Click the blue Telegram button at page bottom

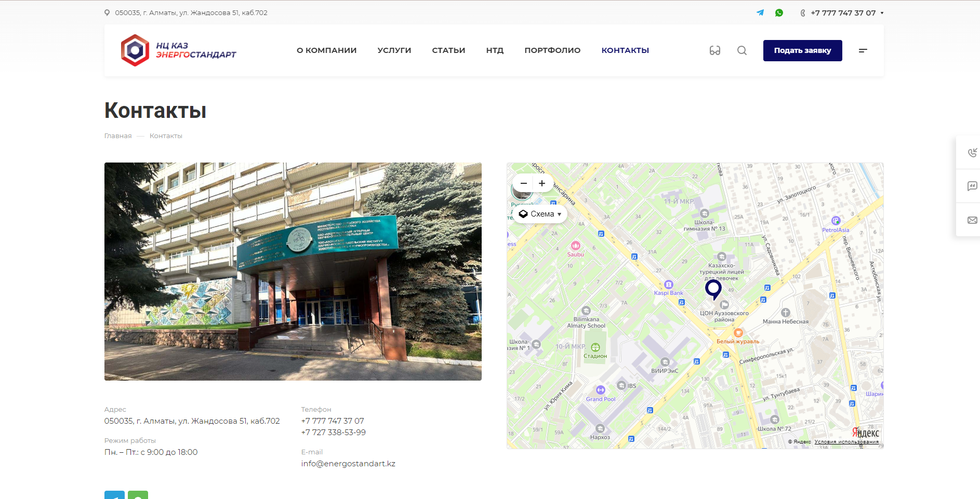pos(114,495)
